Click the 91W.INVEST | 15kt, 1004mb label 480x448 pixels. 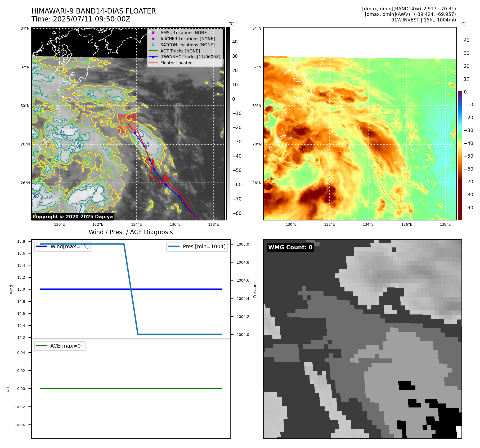[424, 20]
